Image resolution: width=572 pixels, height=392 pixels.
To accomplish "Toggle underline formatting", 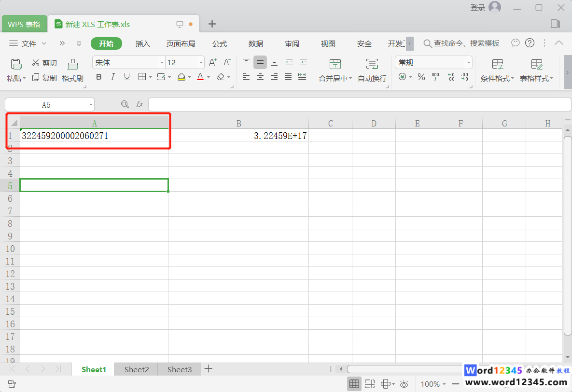I will (126, 77).
